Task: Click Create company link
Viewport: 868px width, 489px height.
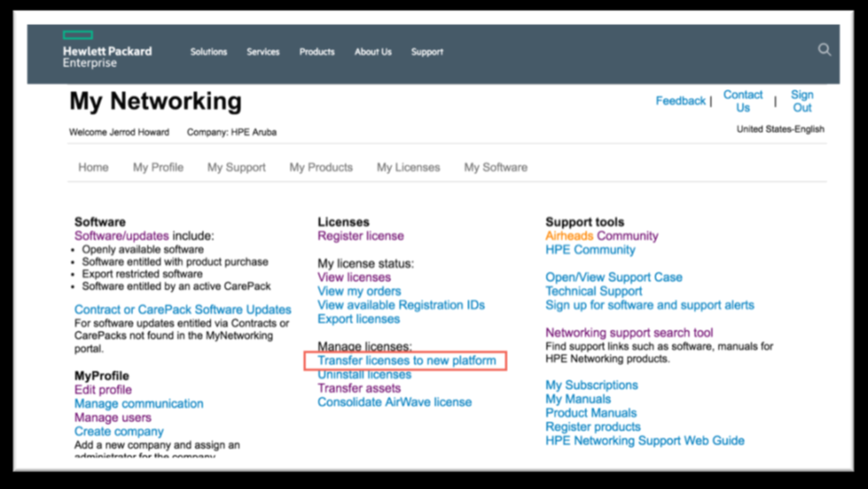Action: point(119,431)
